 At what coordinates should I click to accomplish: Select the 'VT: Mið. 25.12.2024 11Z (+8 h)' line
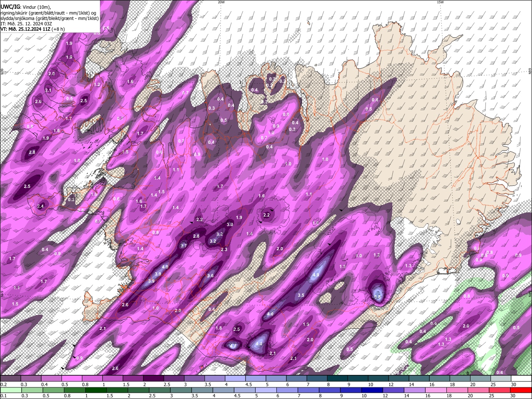point(33,29)
